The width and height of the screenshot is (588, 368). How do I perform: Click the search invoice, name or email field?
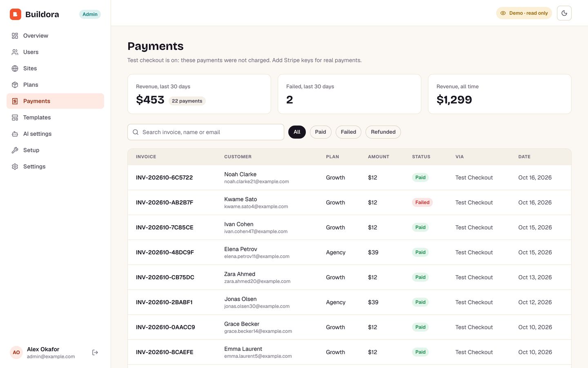tap(206, 132)
